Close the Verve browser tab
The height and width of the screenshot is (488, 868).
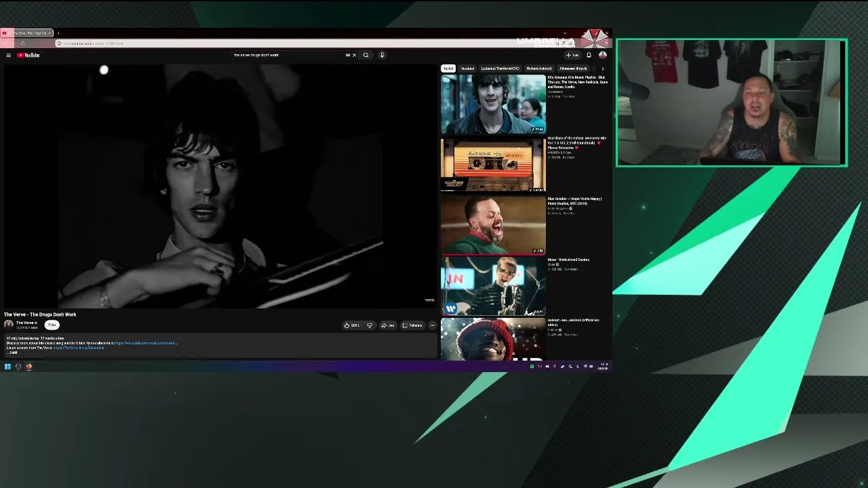pos(50,33)
